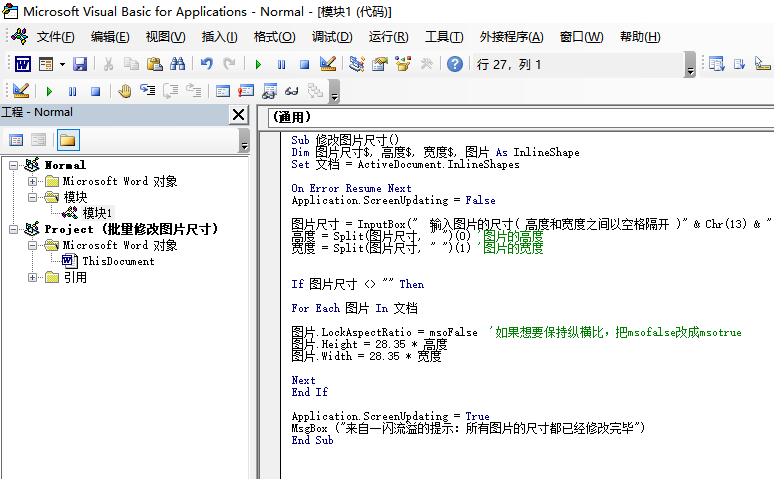Viewport: 774px width, 479px height.
Task: Click the Copy icon in toolbar
Action: [x=131, y=64]
